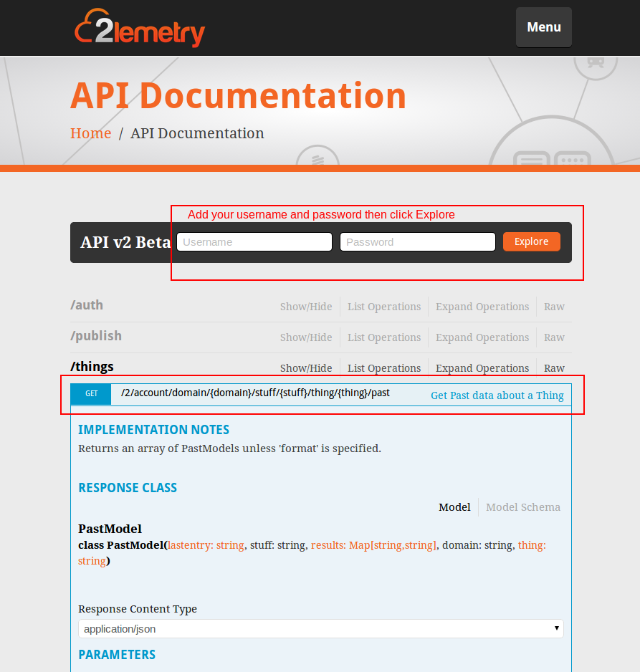Collapse the /things resource heading
640x672 pixels.
pyautogui.click(x=92, y=367)
